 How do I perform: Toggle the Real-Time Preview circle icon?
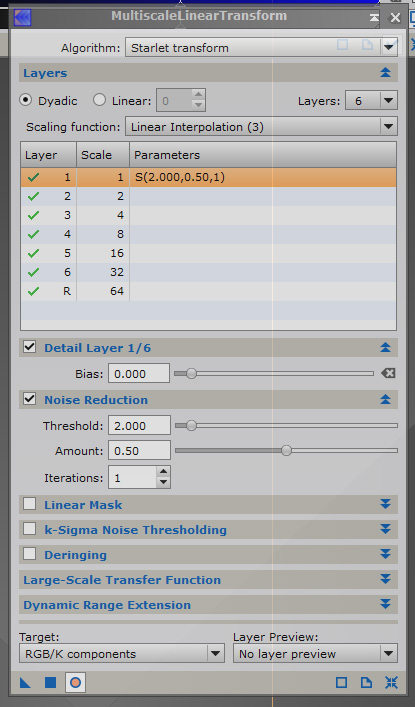(75, 683)
